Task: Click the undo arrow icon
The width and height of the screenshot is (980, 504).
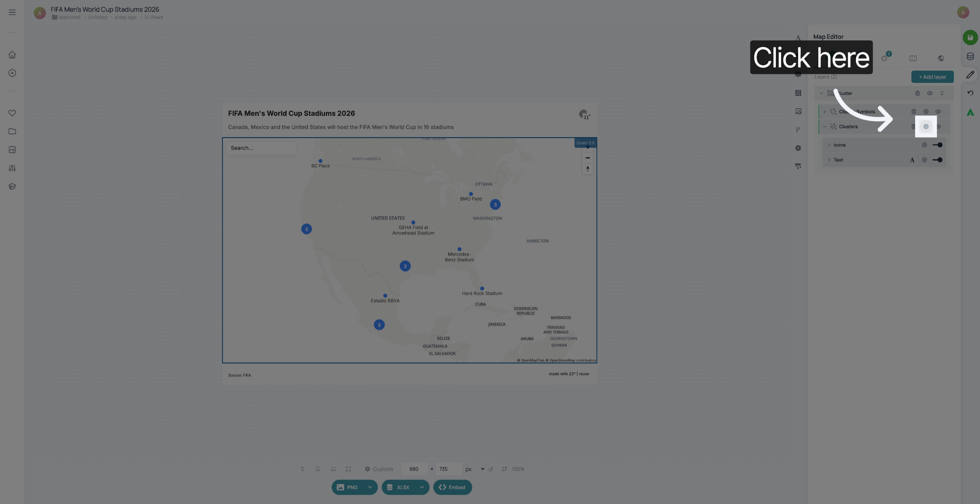Action: [970, 93]
